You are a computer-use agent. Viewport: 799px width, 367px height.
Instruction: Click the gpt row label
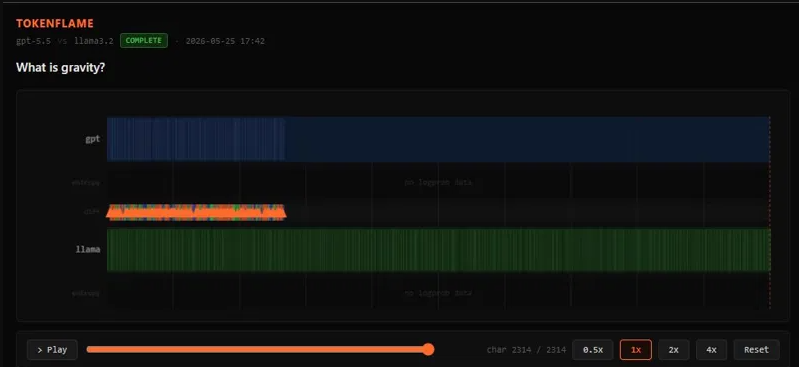[x=93, y=139]
